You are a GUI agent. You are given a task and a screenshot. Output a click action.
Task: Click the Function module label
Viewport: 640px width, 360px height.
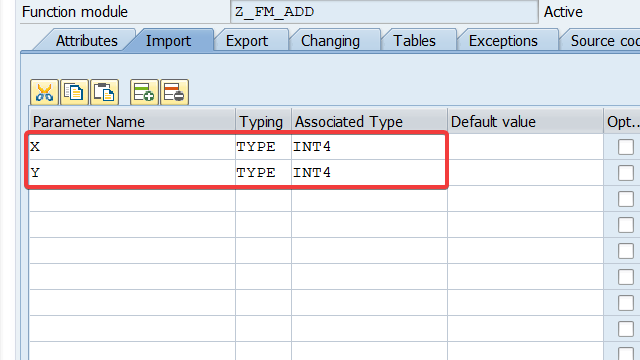pyautogui.click(x=75, y=12)
